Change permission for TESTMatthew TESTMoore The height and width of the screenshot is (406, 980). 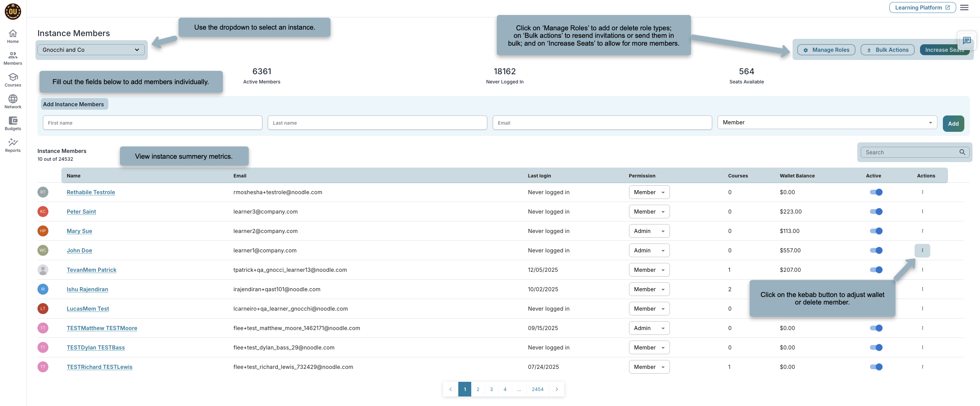point(649,328)
